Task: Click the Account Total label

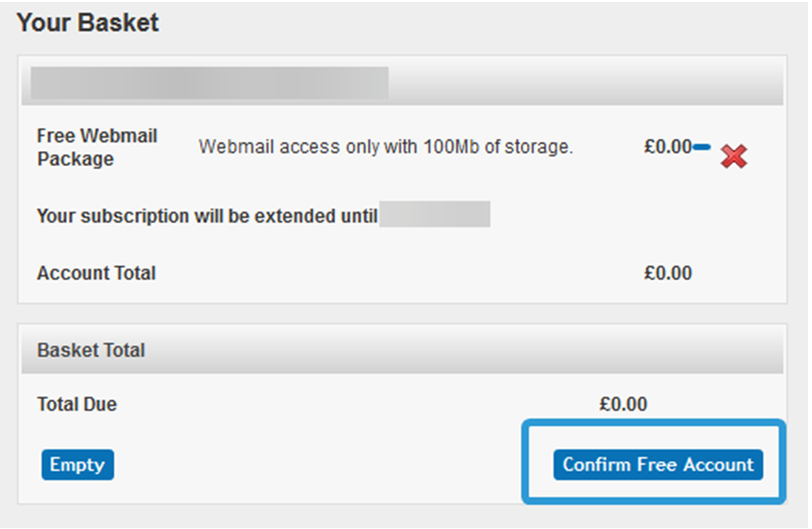Action: pos(96,273)
